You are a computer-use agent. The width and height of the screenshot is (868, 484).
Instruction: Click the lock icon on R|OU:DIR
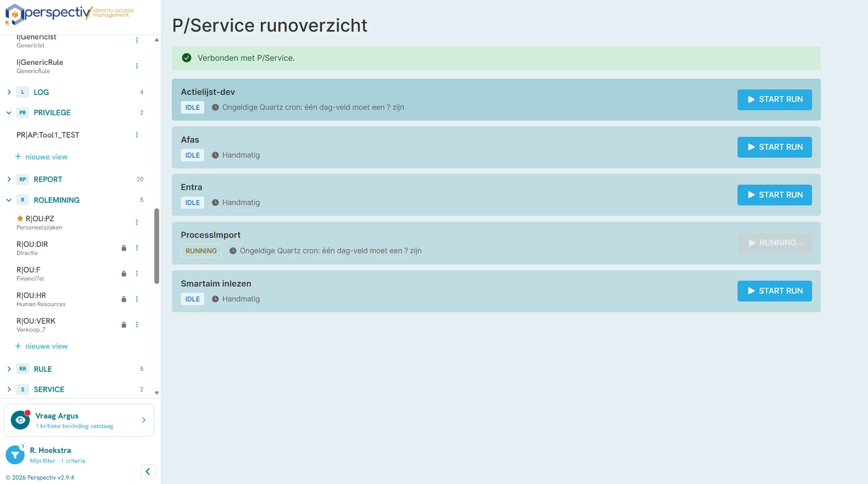[x=124, y=248]
